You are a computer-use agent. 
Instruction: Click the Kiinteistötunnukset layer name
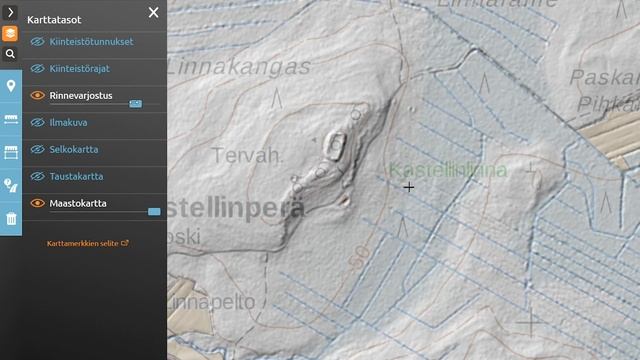click(91, 42)
